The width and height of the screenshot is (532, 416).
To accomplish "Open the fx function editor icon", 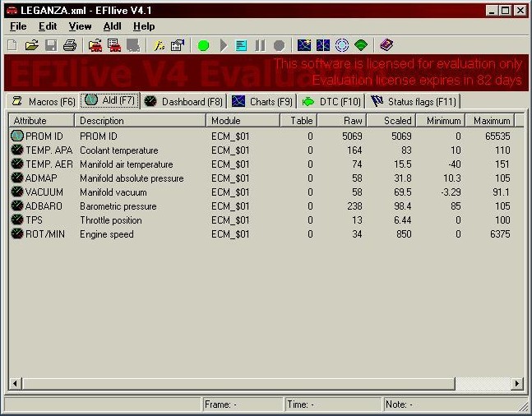I will pos(159,45).
